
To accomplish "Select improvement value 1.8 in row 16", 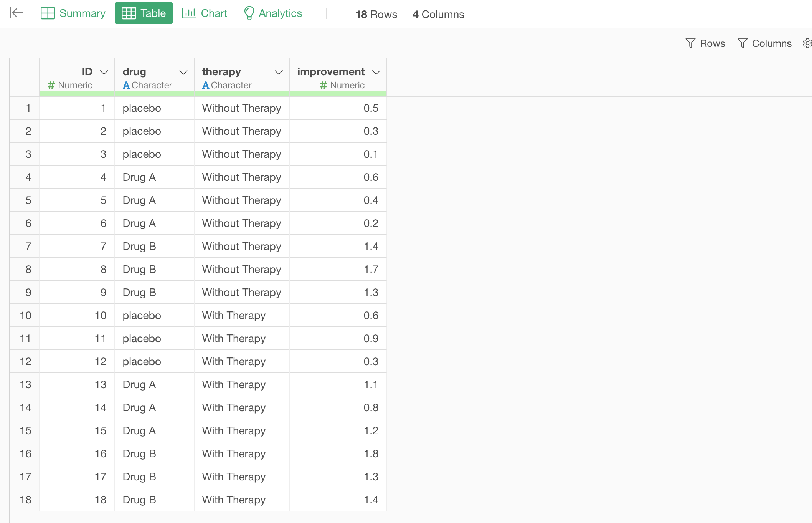I will click(x=338, y=453).
